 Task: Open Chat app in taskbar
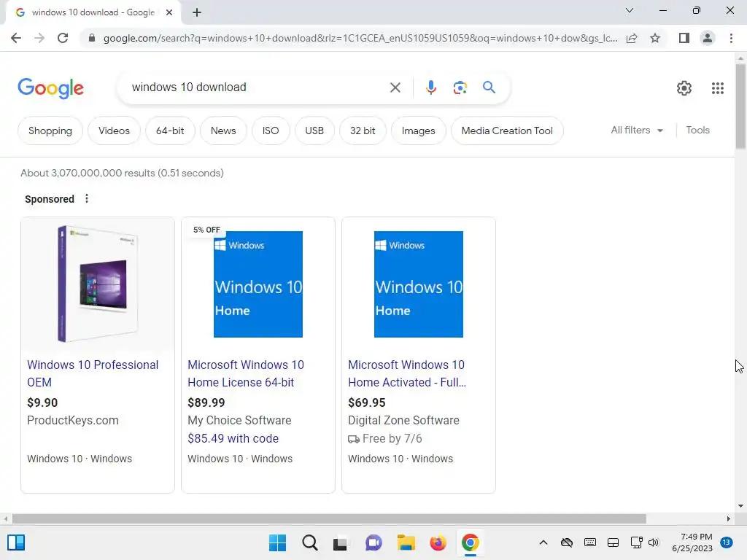[x=373, y=542]
